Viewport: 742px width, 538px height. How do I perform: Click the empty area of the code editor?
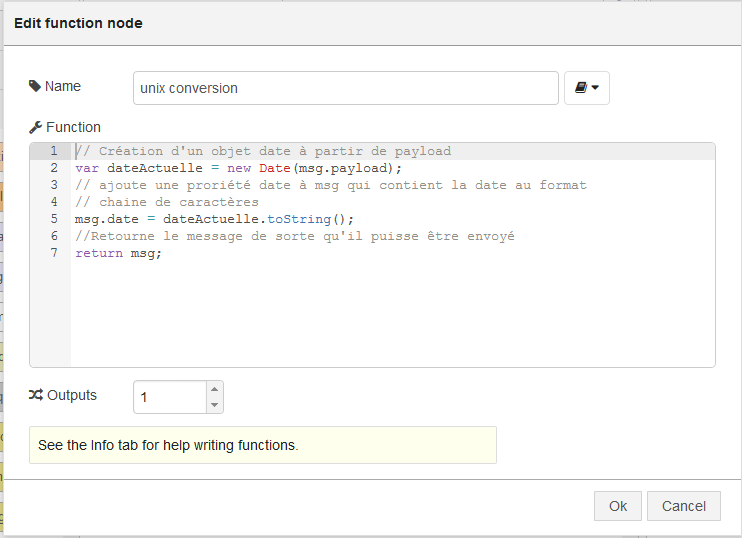coord(393,312)
